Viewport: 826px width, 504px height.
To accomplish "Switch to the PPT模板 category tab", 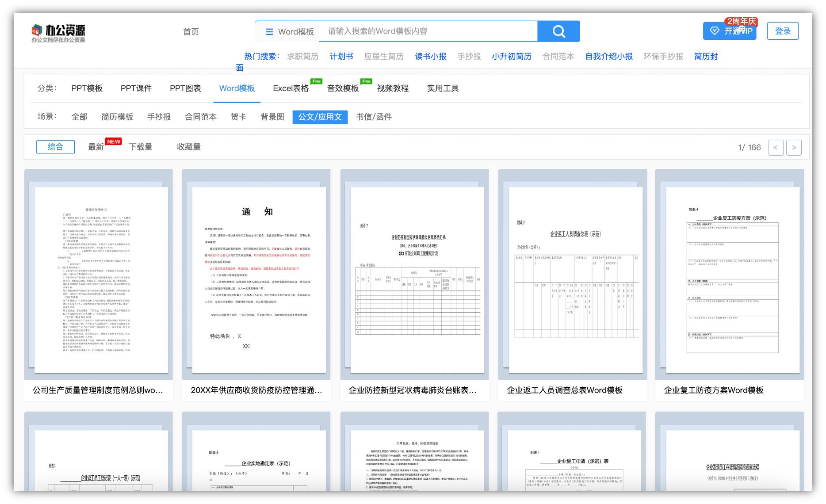I will pos(87,88).
